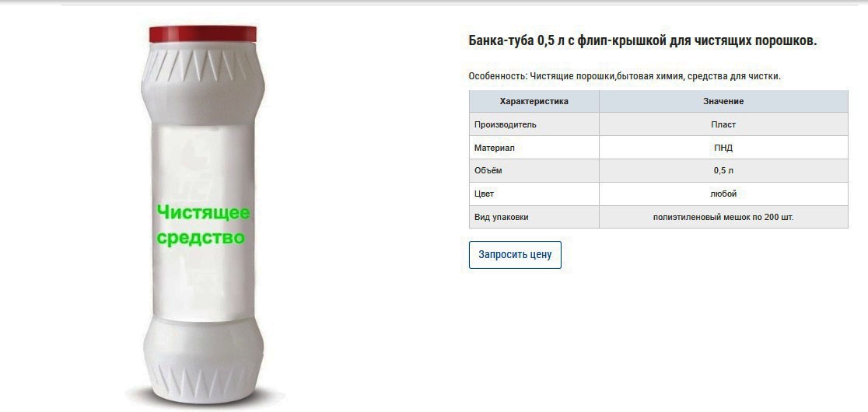Click the Особенность description line
Image resolution: width=868 pixels, height=412 pixels.
point(625,76)
